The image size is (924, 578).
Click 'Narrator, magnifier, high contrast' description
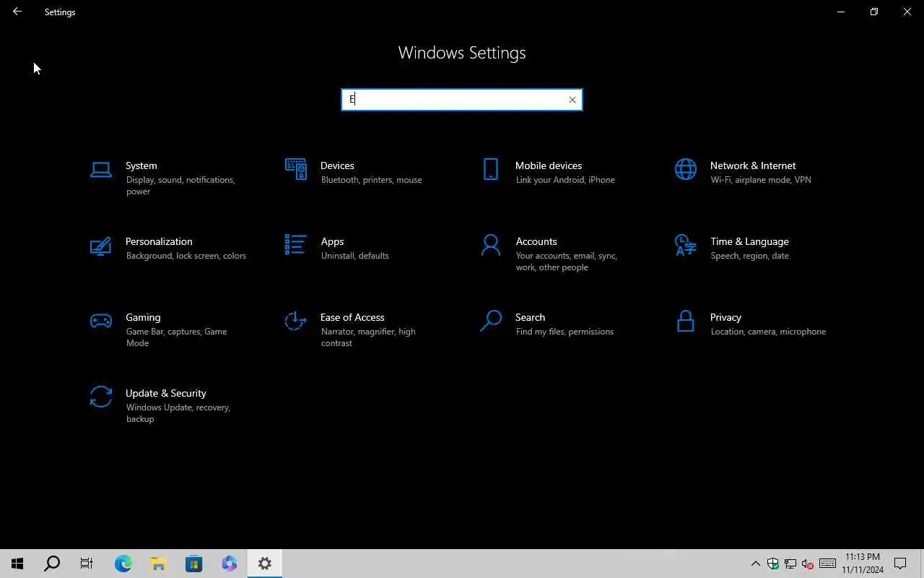tap(368, 337)
